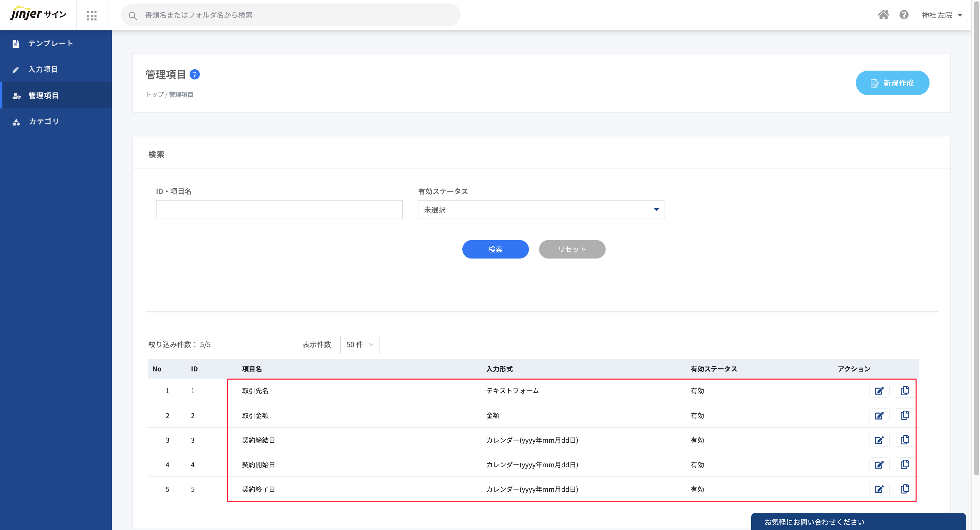
Task: Expand the 有効ステータス dropdown
Action: pos(541,210)
